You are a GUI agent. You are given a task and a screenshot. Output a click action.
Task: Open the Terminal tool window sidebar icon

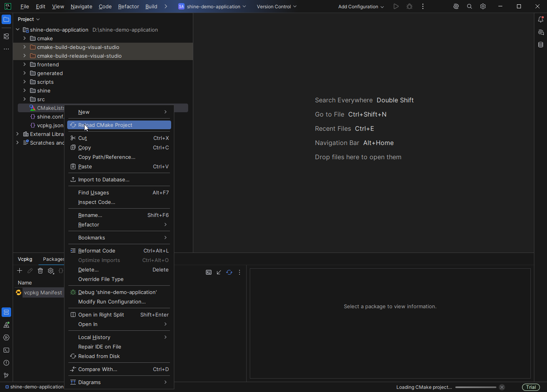click(6, 350)
